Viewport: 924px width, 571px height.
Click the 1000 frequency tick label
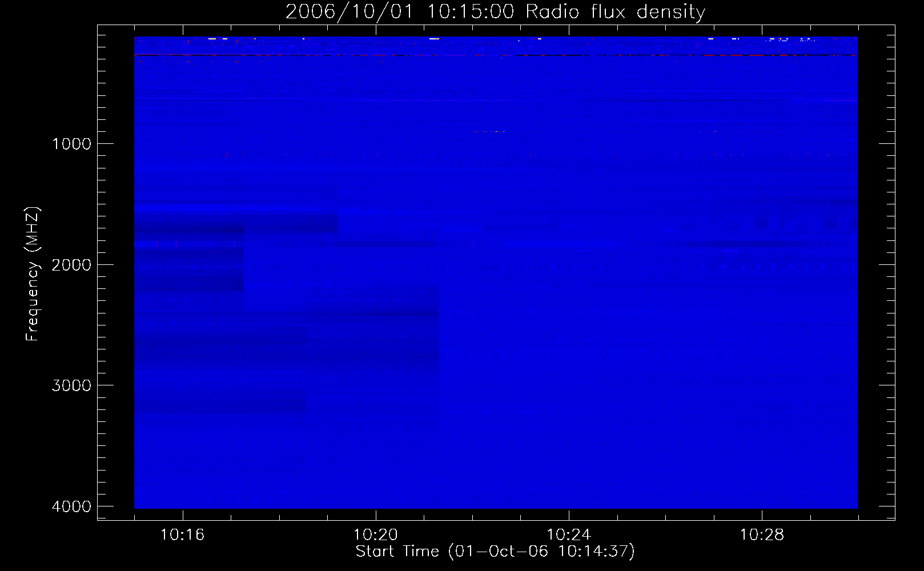tap(71, 144)
